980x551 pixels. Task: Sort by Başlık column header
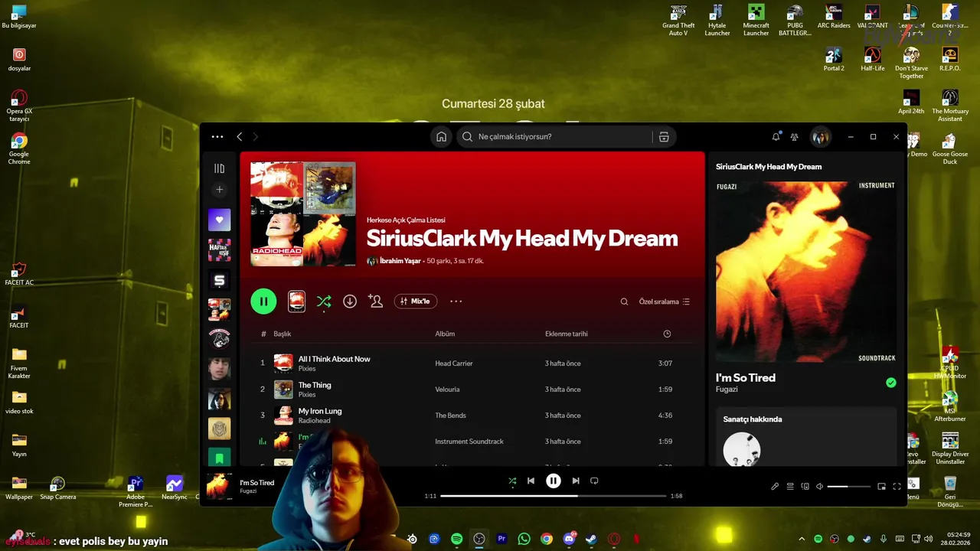(283, 334)
